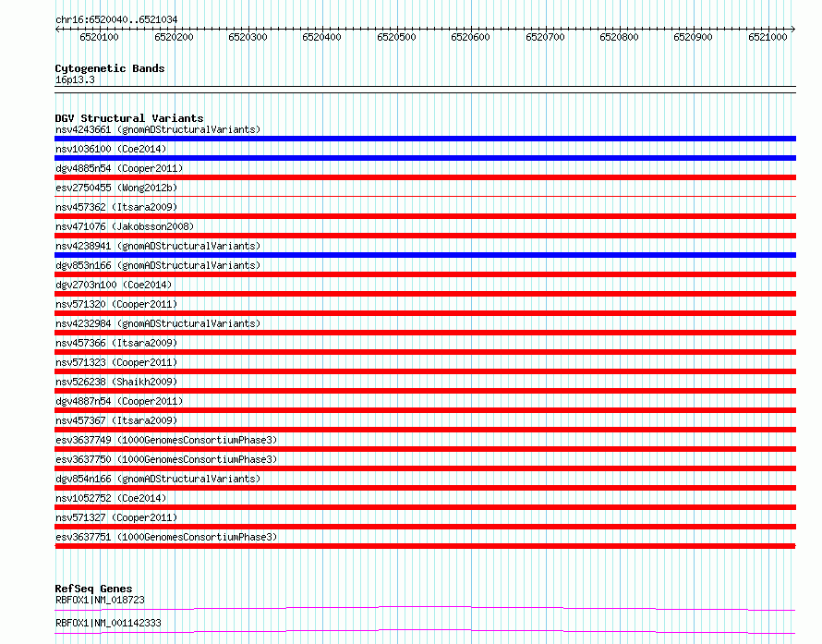Click the blue bar under nsv4238941

click(x=425, y=255)
